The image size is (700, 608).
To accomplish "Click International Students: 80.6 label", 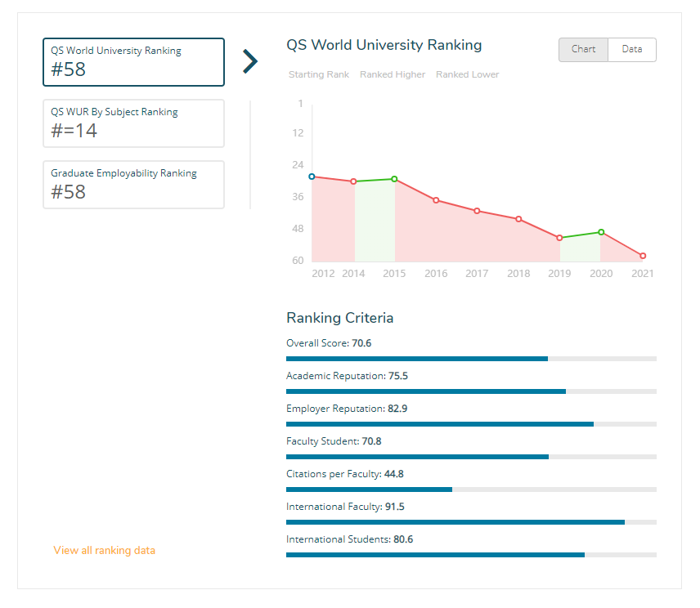I will (349, 539).
